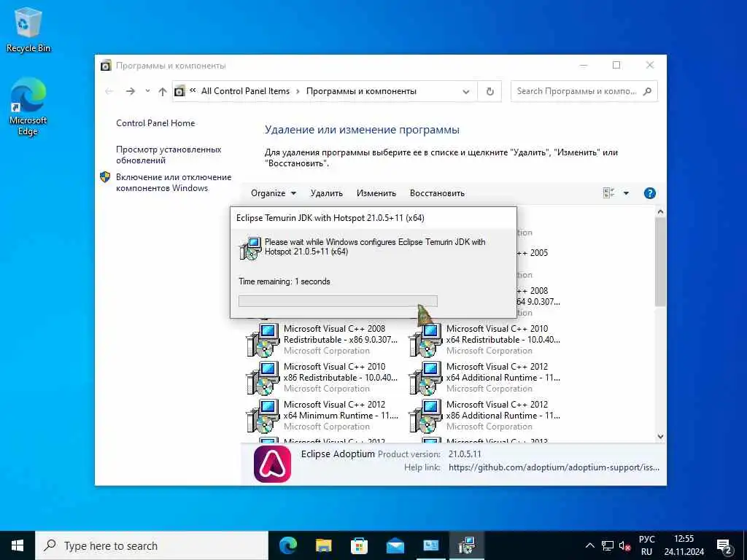
Task: Change view using the view icon
Action: tap(608, 192)
